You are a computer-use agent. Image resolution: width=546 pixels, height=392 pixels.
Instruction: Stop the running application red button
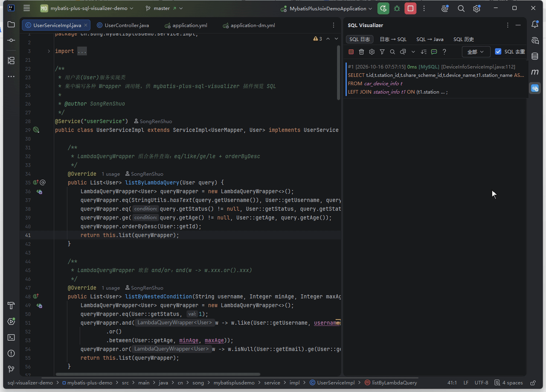[410, 9]
